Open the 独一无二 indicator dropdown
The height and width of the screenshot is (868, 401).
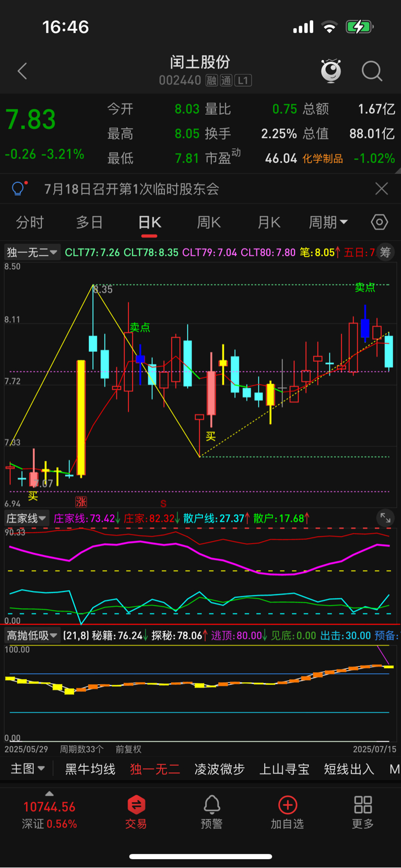[32, 253]
